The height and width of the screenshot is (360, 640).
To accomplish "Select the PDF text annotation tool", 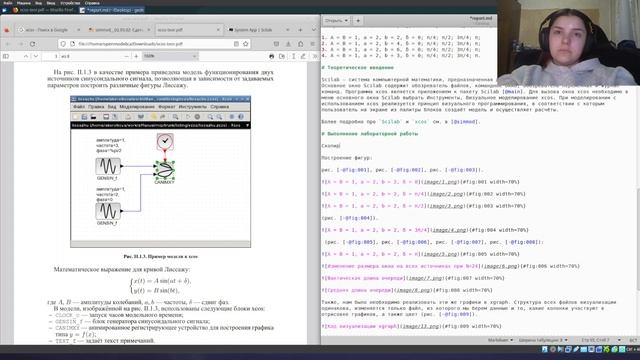I will [x=293, y=56].
